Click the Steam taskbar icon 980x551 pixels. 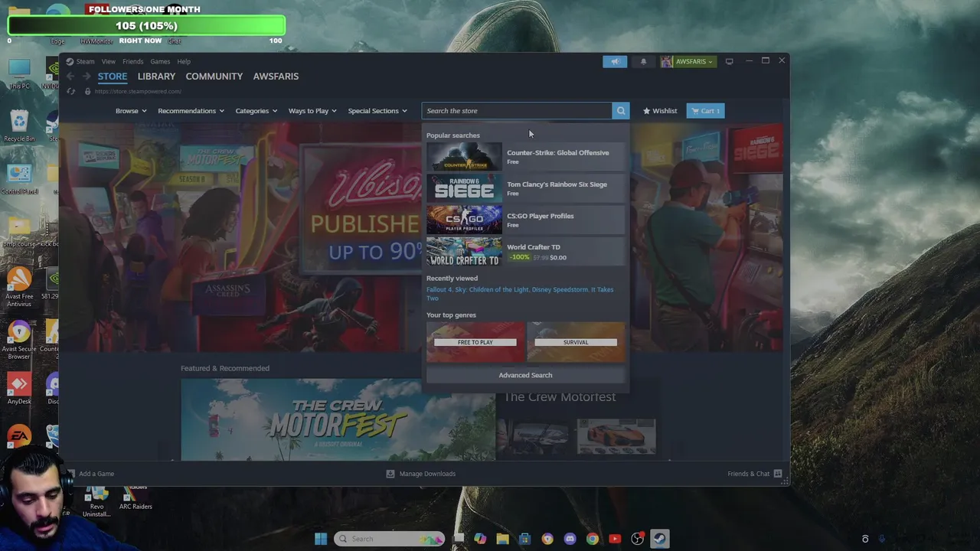tap(659, 539)
